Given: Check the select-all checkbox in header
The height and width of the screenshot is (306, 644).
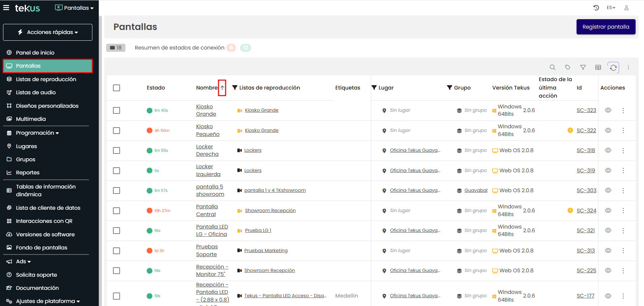Looking at the screenshot, I should click(x=117, y=88).
